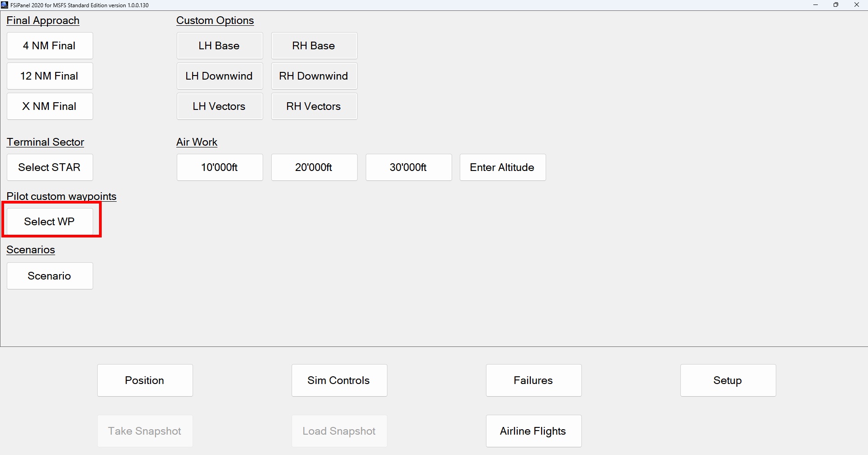Image resolution: width=868 pixels, height=455 pixels.
Task: Set air work altitude to 30'000ft
Action: pyautogui.click(x=408, y=167)
